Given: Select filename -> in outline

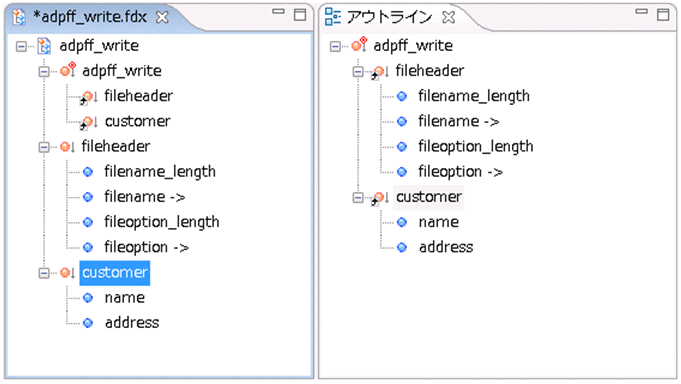Looking at the screenshot, I should 459,121.
